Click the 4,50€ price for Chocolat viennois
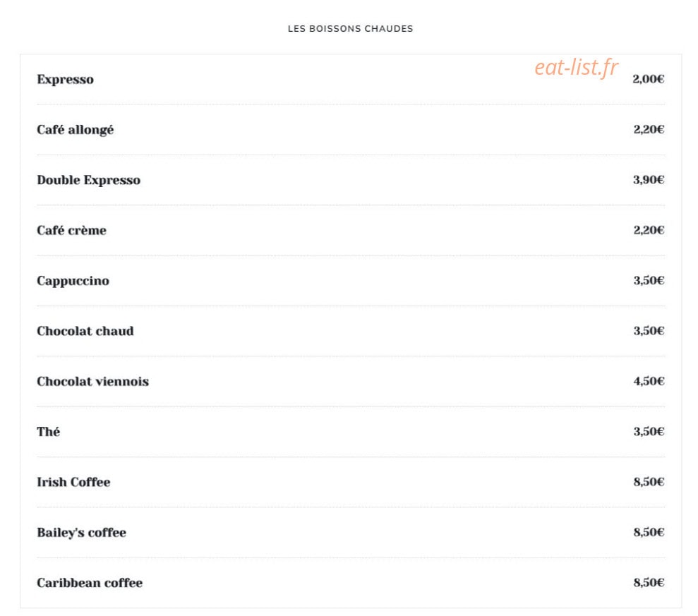 pyautogui.click(x=649, y=382)
